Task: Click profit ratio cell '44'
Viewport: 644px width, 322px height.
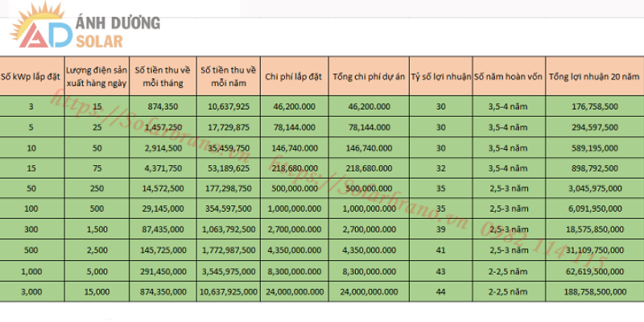Action: coord(440,291)
